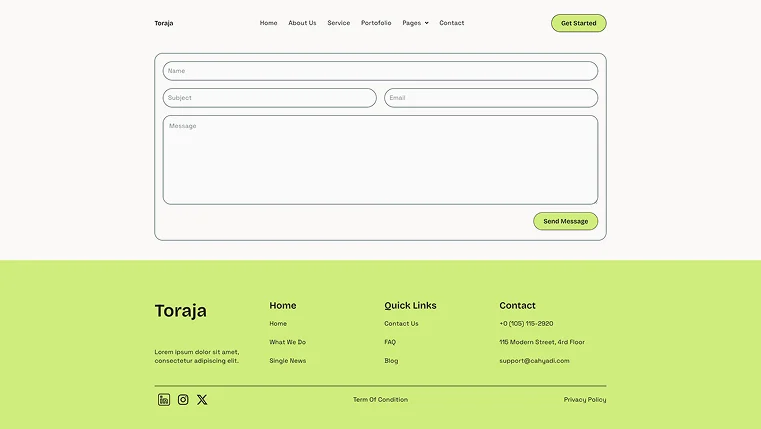Focus the Subject input field
761x429 pixels.
point(270,98)
